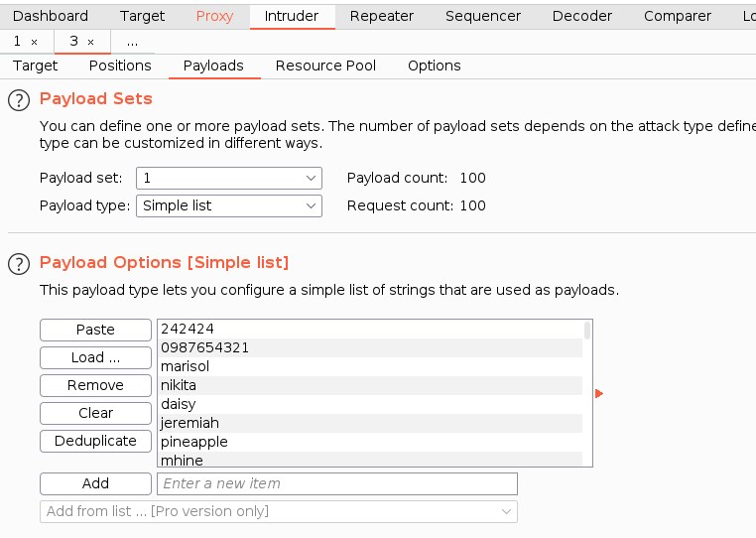Click the red arrow beside payload list
This screenshot has height=538, width=756.
click(599, 394)
